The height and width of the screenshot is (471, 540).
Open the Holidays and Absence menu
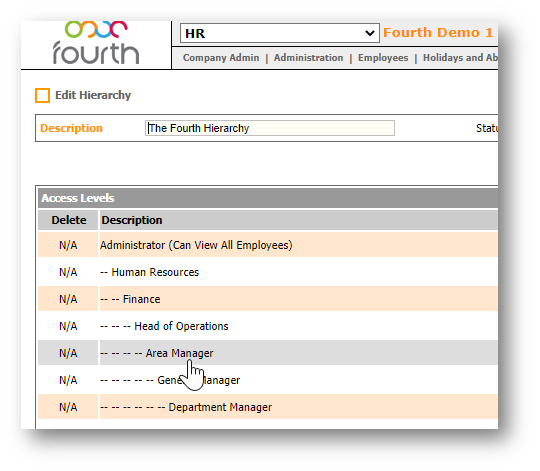coord(460,57)
